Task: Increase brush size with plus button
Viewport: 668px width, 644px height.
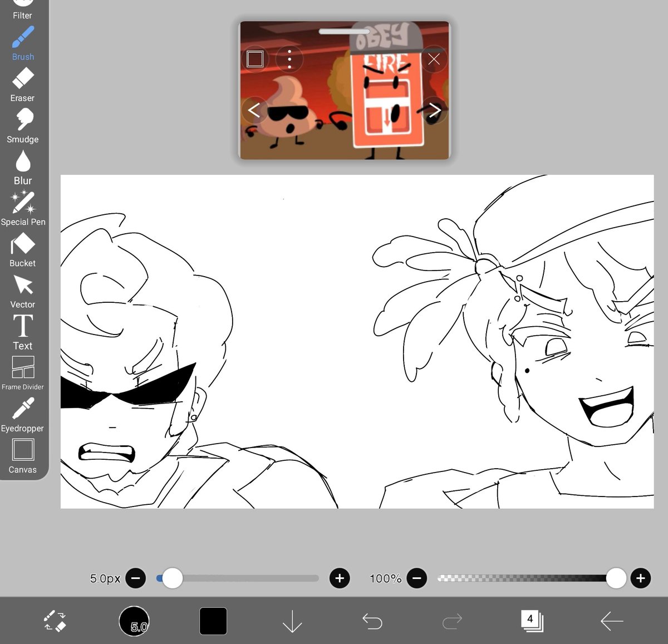Action: (340, 578)
